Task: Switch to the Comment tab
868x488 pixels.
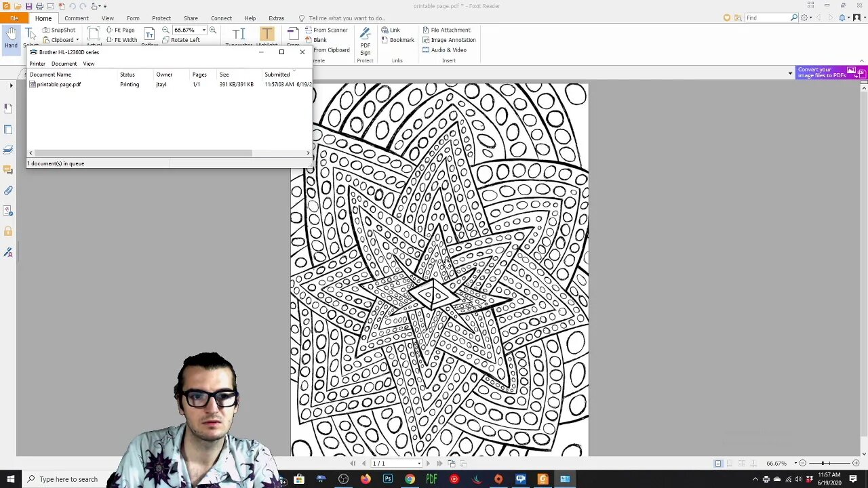Action: tap(77, 18)
